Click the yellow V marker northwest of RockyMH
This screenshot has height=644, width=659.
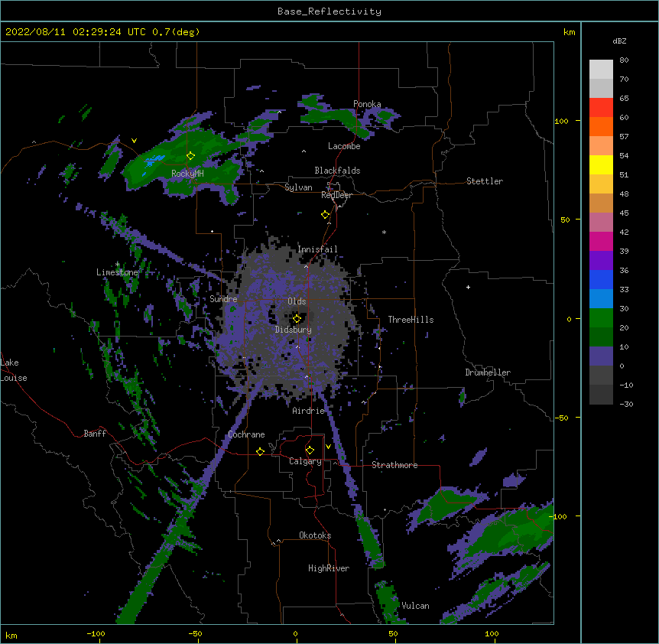pyautogui.click(x=134, y=141)
